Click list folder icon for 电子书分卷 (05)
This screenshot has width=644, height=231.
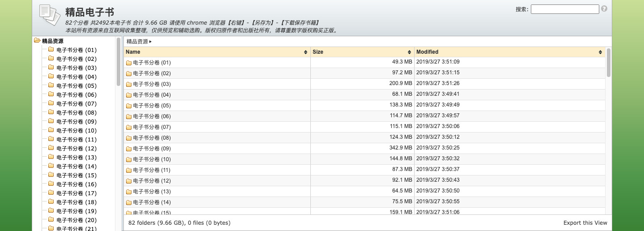pyautogui.click(x=129, y=106)
